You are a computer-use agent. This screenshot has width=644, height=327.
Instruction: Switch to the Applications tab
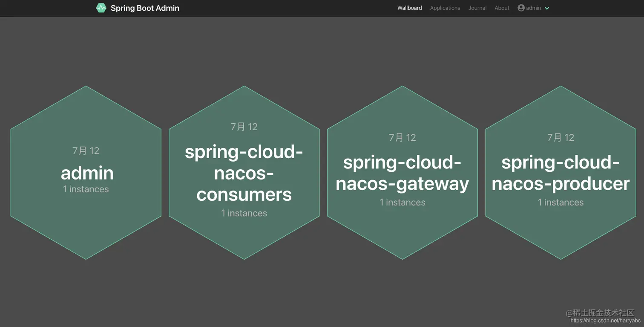(445, 8)
